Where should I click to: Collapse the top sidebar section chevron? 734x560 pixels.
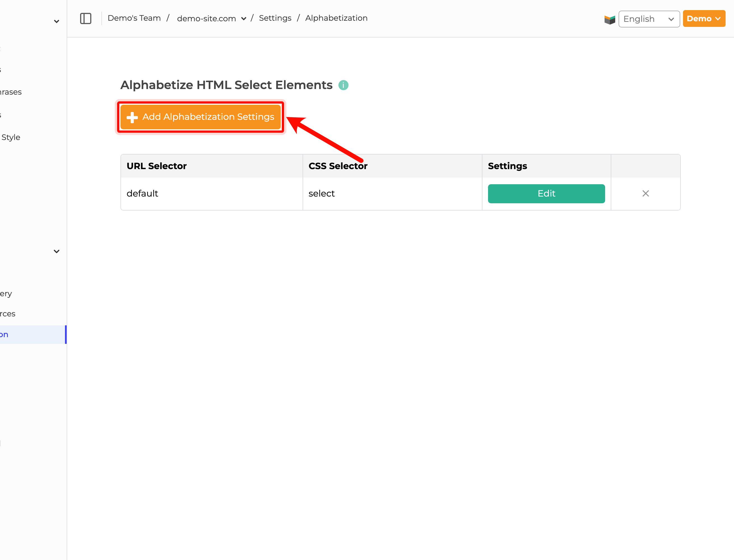[56, 21]
